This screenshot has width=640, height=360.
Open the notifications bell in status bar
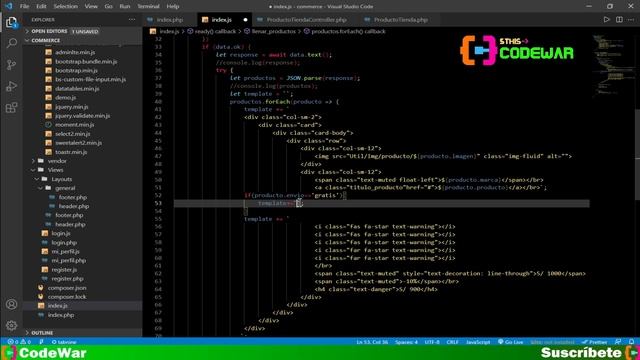[631, 342]
